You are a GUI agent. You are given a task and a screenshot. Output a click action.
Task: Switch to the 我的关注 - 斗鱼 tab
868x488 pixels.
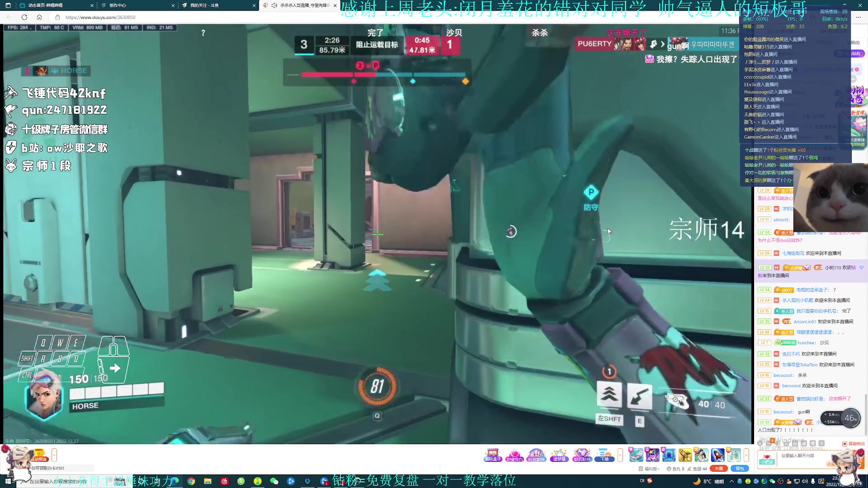click(x=218, y=5)
